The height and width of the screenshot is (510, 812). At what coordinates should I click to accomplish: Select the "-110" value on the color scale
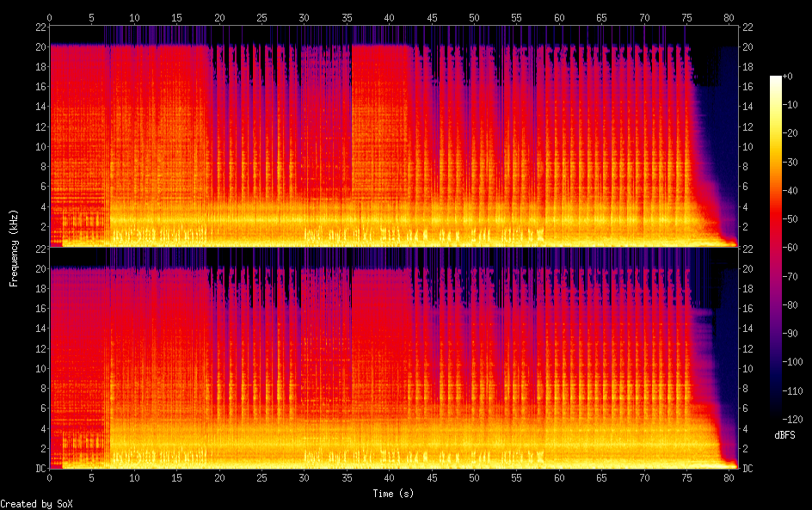pyautogui.click(x=793, y=391)
